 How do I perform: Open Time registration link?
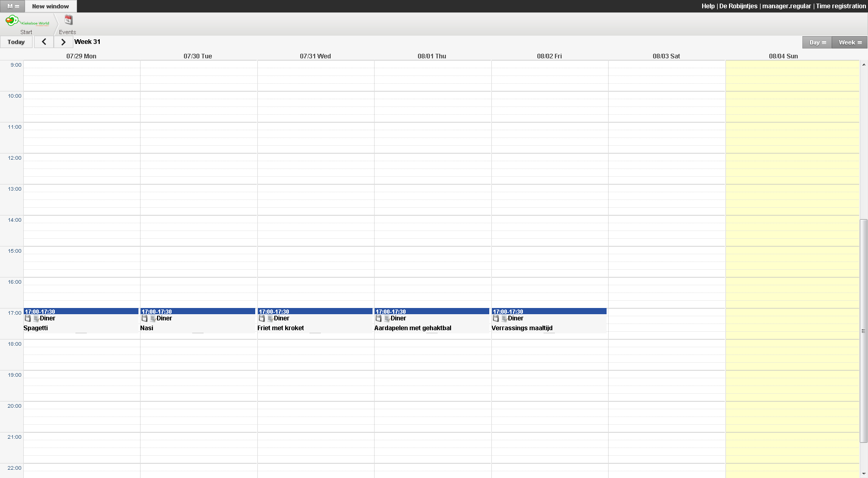point(841,6)
